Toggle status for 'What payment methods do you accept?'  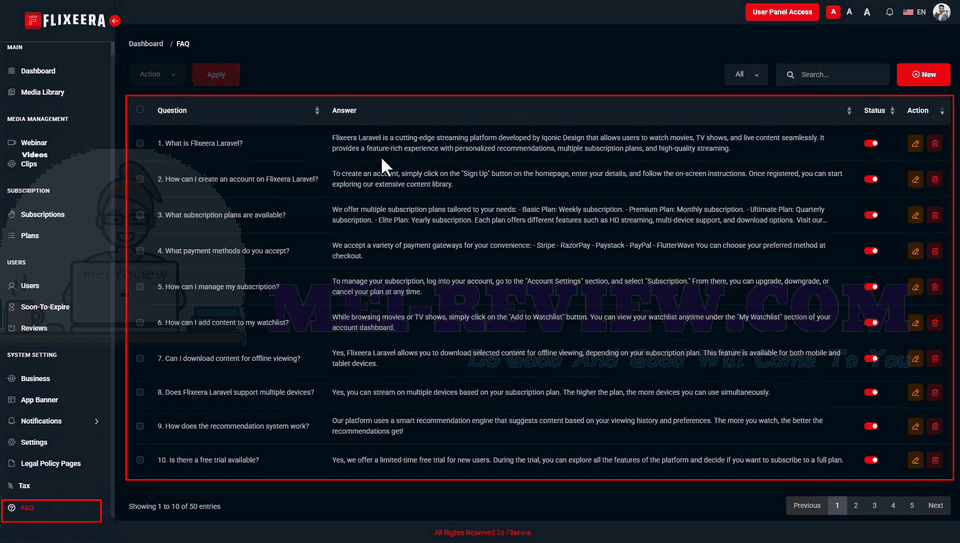coord(871,251)
